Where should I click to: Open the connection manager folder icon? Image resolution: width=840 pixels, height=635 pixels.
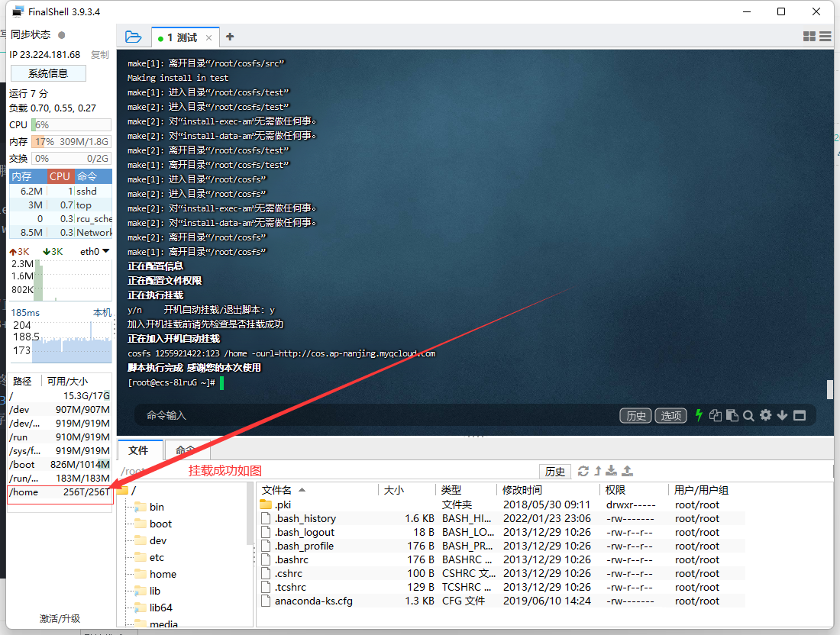133,37
